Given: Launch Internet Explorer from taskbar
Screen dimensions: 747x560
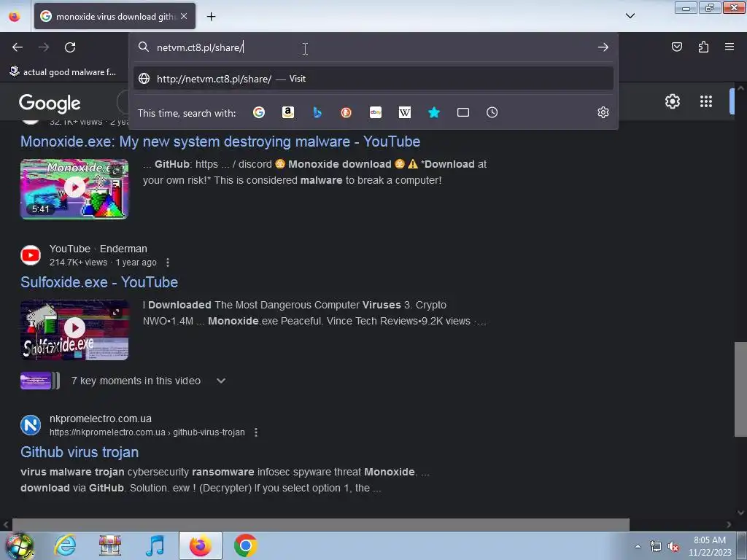Looking at the screenshot, I should (65, 545).
